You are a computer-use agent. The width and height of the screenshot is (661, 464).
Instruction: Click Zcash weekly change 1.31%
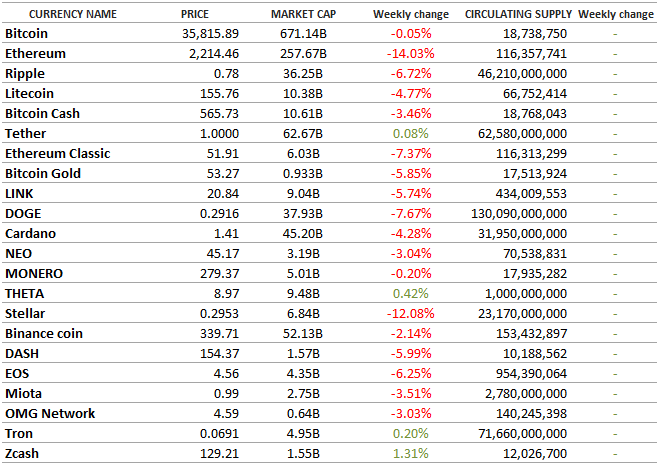[x=411, y=454]
